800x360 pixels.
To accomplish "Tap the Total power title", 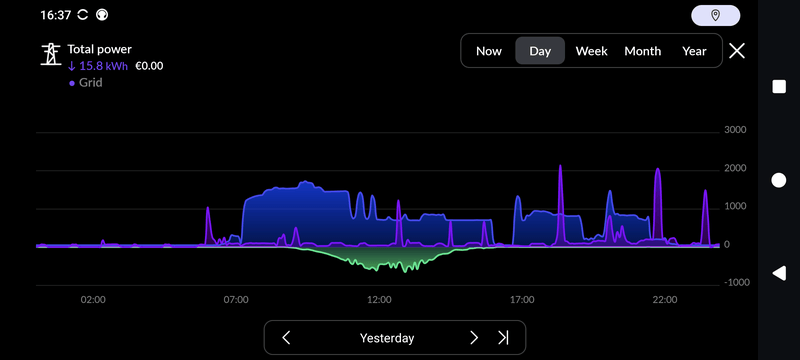I will click(x=99, y=49).
